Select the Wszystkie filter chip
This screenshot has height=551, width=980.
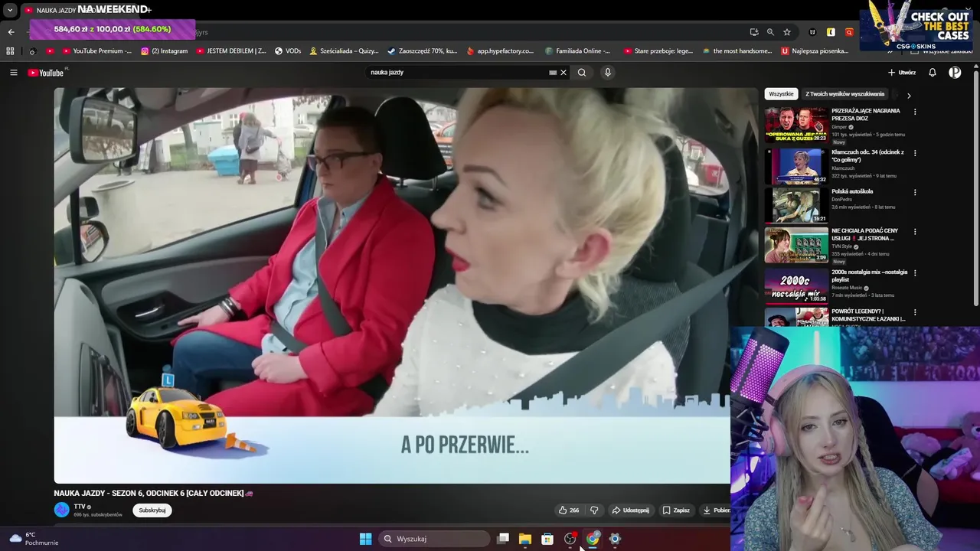pos(781,94)
